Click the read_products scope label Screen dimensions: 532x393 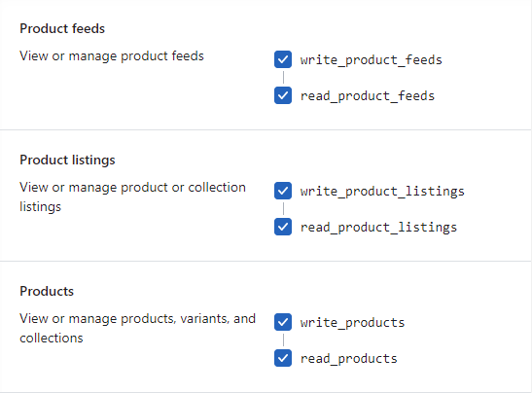point(349,359)
